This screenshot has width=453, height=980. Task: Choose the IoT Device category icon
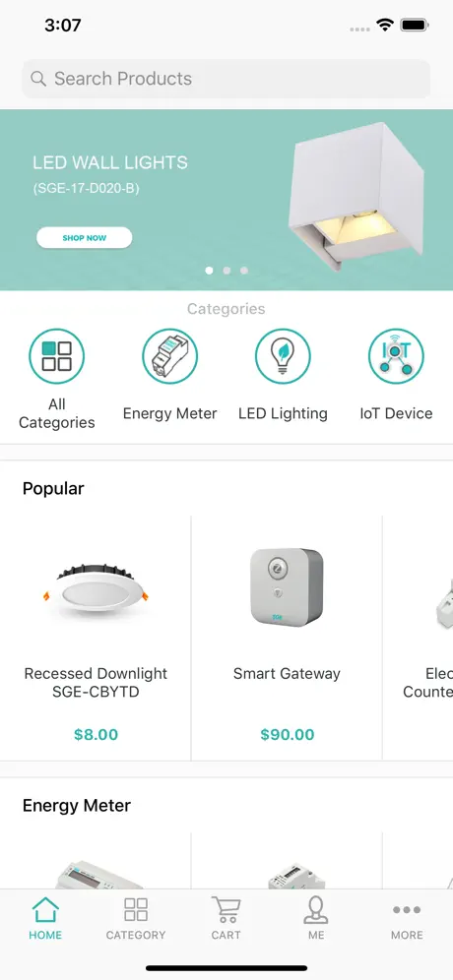(x=396, y=356)
